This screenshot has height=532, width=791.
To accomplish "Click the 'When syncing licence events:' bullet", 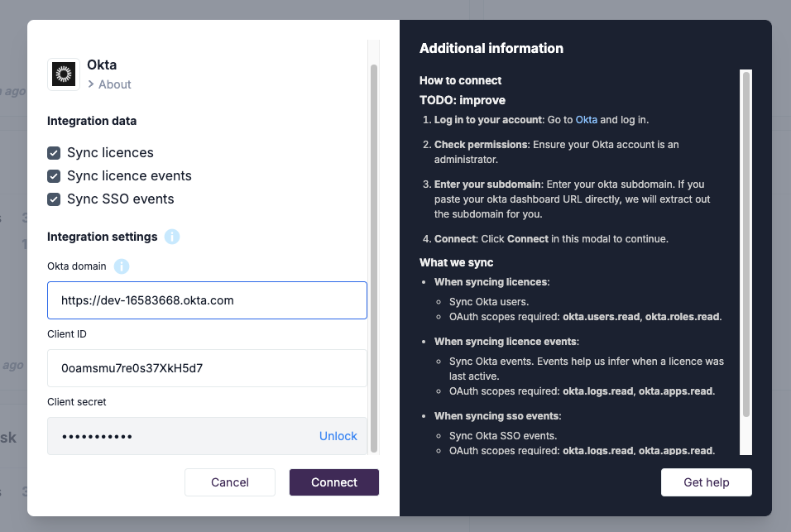I will pyautogui.click(x=506, y=342).
